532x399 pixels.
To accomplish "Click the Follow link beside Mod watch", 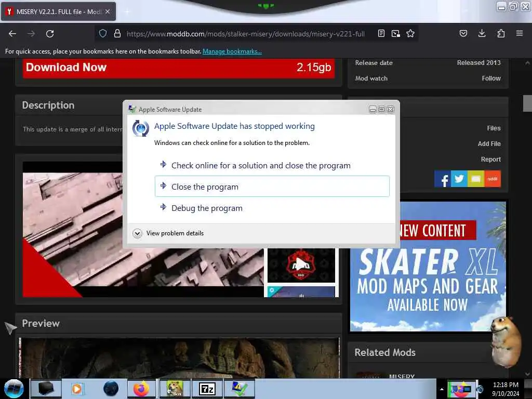I will (491, 78).
